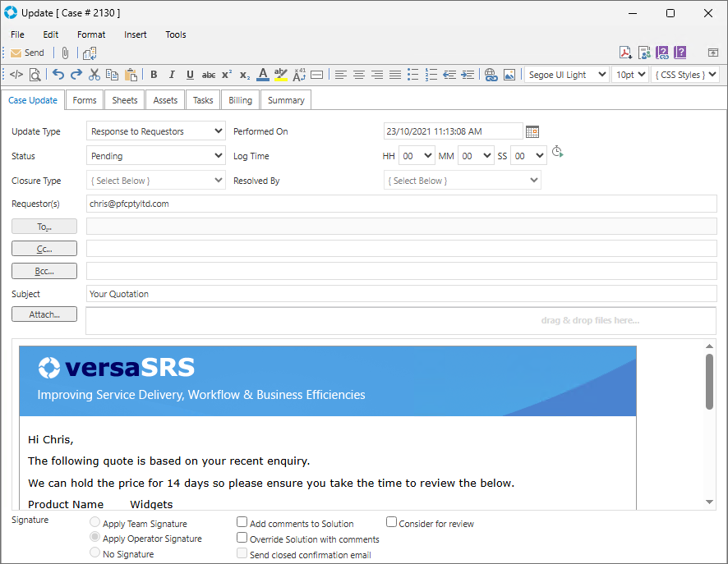Click the To... button

click(44, 227)
